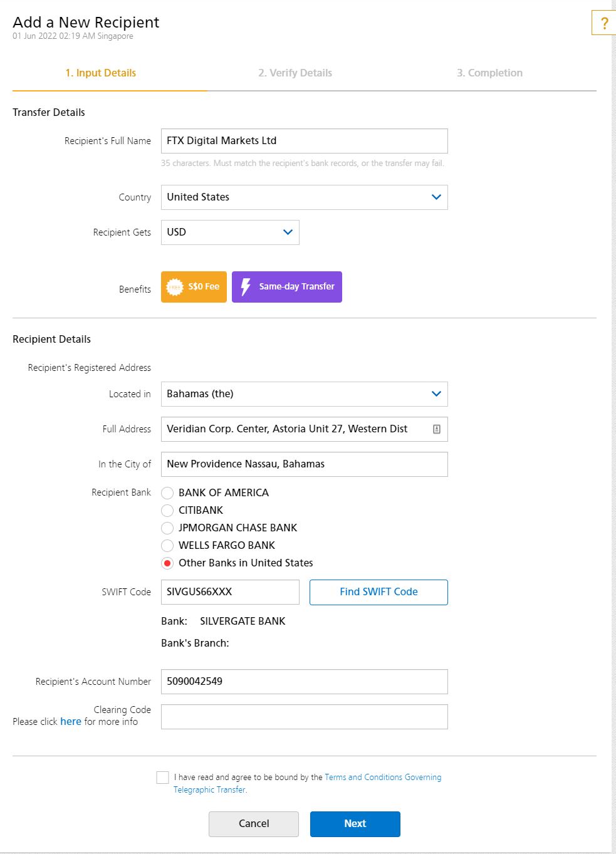
Task: Click the S$0 Fee benefit badge
Action: (194, 287)
